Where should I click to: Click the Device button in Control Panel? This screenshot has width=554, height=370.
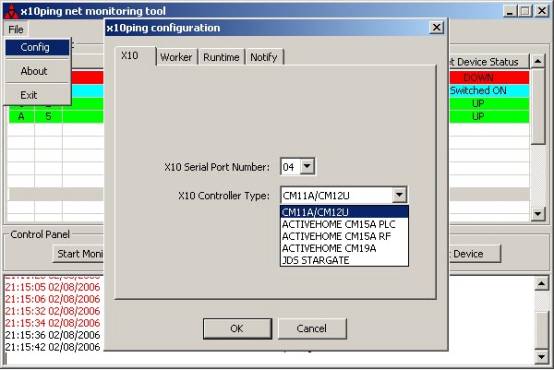coord(475,254)
